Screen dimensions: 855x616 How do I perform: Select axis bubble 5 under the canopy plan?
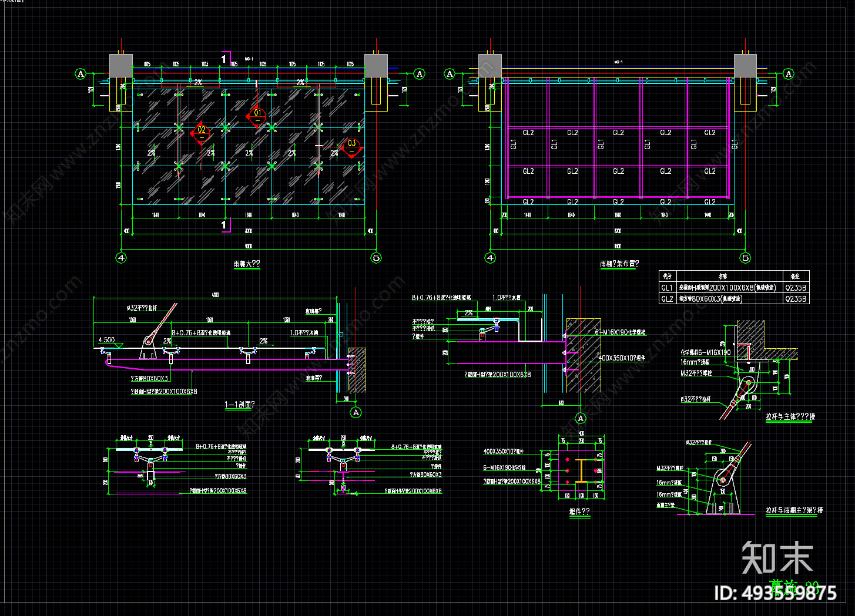[376, 257]
